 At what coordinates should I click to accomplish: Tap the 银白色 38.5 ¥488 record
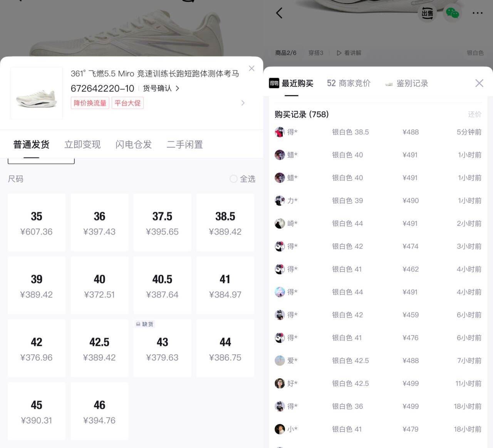[x=378, y=132]
